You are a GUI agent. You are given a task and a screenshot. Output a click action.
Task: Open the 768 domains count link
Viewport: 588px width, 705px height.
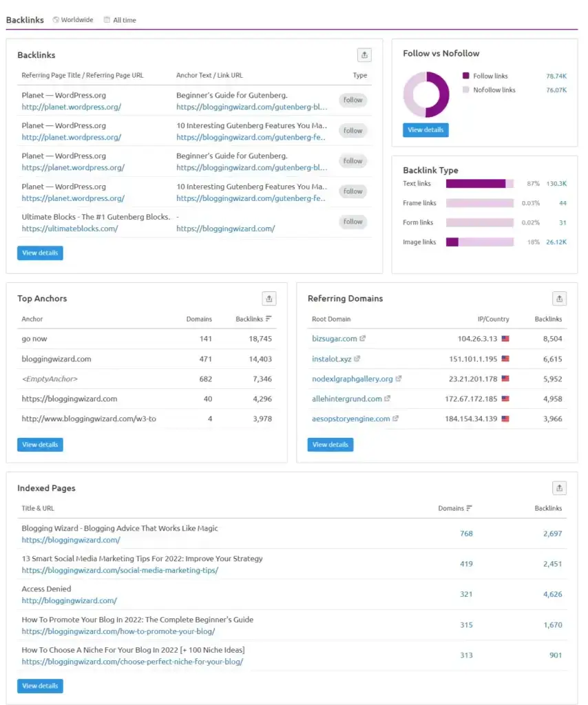point(466,534)
